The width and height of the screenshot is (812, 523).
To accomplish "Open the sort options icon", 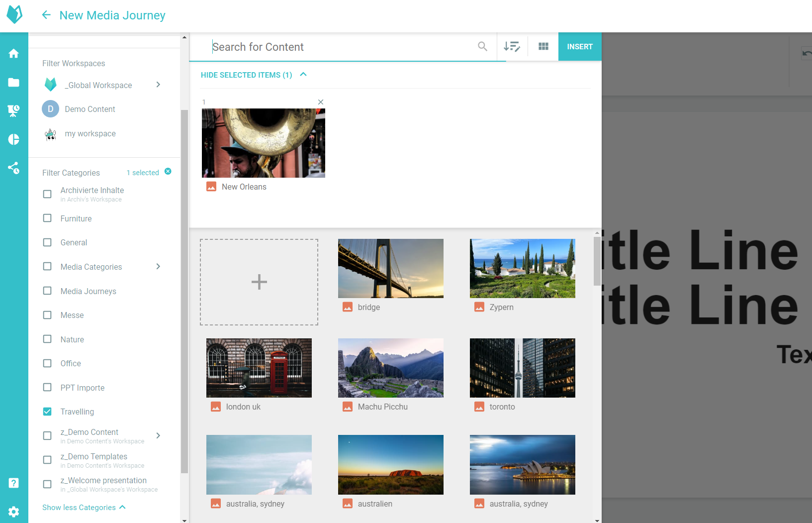I will point(512,46).
